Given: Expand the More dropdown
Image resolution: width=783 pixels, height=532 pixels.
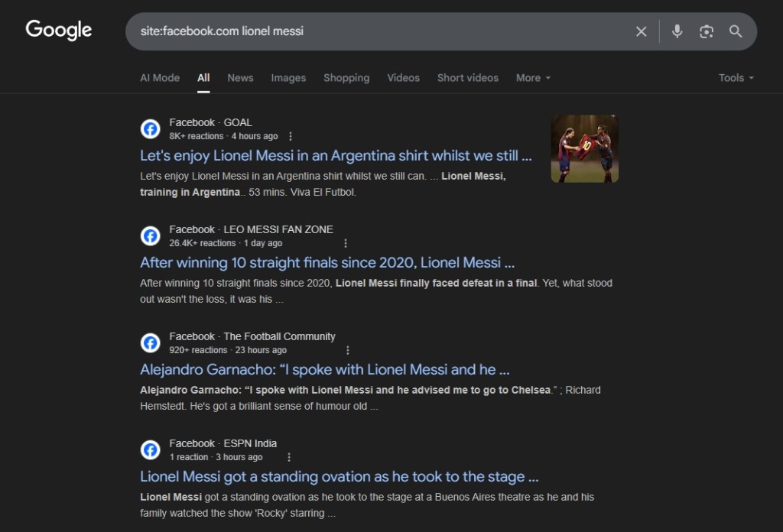Looking at the screenshot, I should tap(533, 78).
